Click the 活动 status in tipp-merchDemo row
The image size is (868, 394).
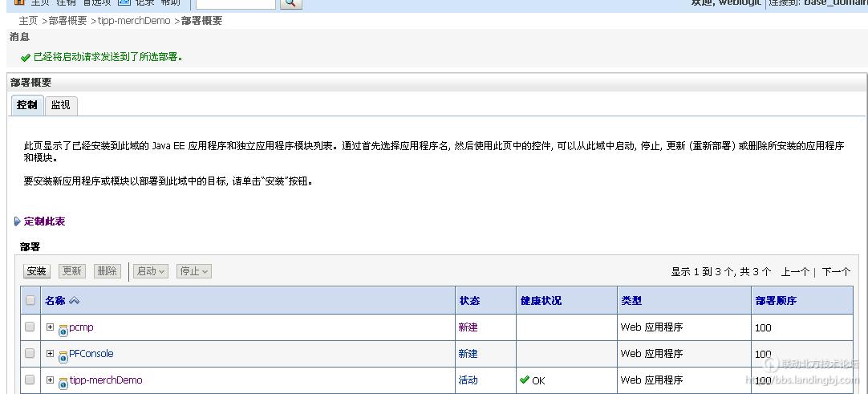468,380
